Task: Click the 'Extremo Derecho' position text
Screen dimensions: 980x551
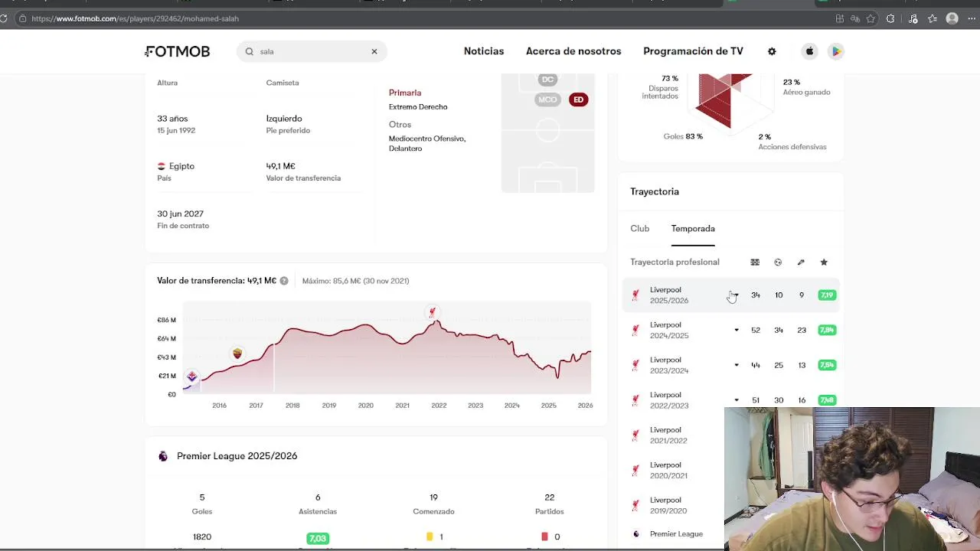Action: 418,107
